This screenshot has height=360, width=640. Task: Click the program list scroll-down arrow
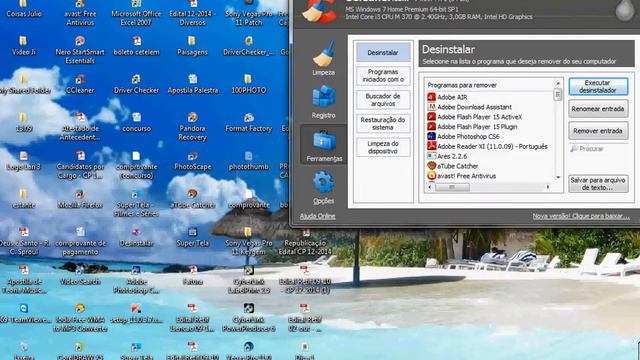[558, 178]
